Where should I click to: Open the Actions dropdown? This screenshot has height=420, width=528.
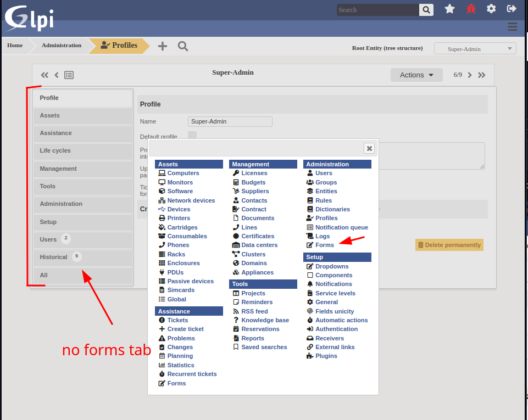coord(416,75)
